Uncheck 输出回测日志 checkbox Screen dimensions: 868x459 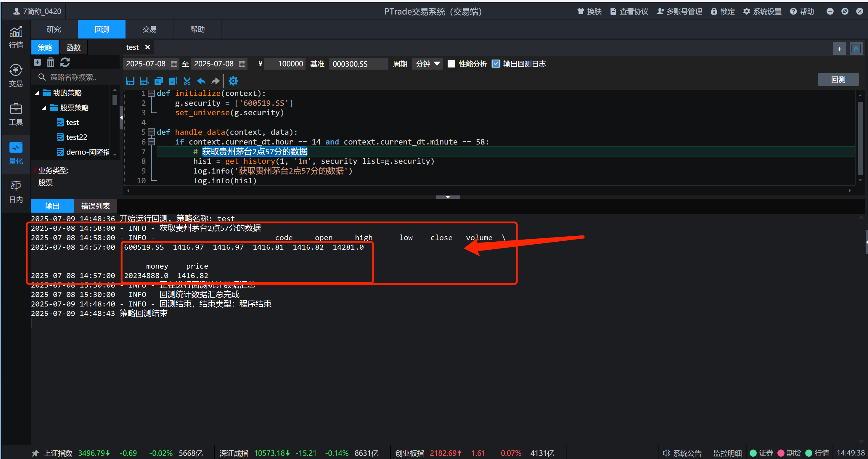496,64
